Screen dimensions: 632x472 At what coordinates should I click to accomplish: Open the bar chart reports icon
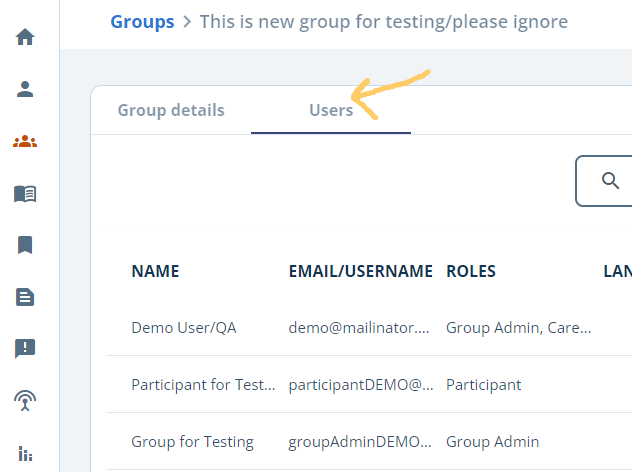click(x=25, y=453)
